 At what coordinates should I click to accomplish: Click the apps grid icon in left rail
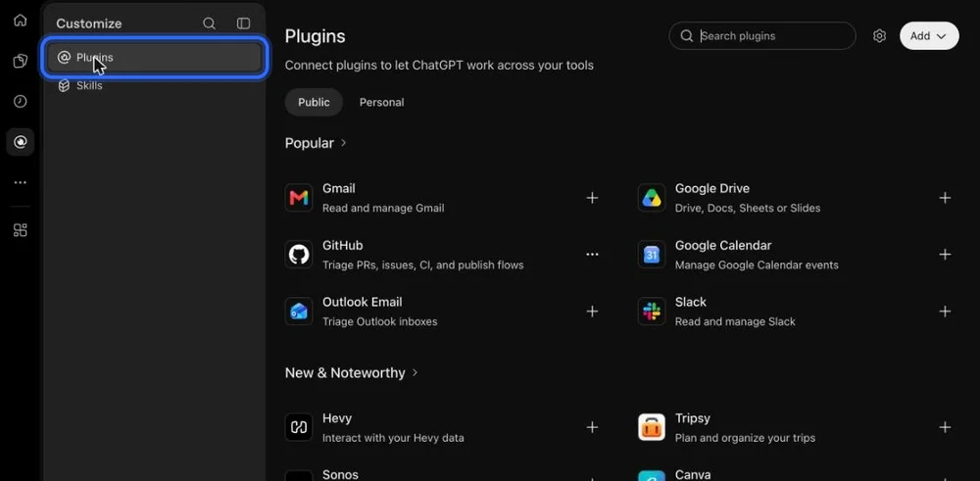pyautogui.click(x=20, y=230)
